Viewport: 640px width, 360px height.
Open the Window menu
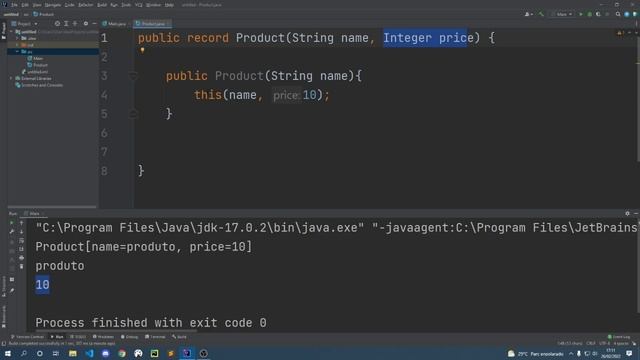[x=153, y=5]
